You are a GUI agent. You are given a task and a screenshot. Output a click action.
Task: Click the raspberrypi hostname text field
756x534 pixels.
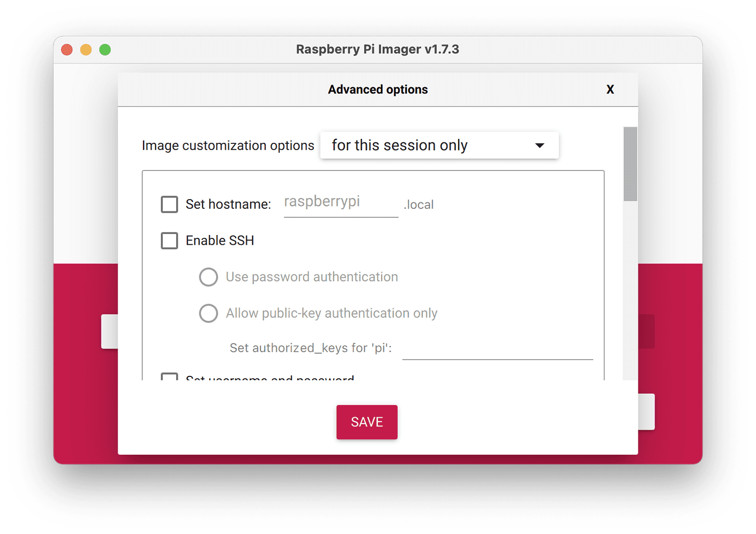341,202
